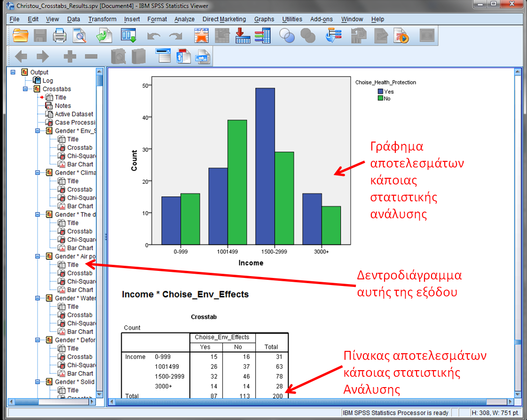Demote item with the right arrow icon
The image size is (527, 420).
(x=43, y=56)
